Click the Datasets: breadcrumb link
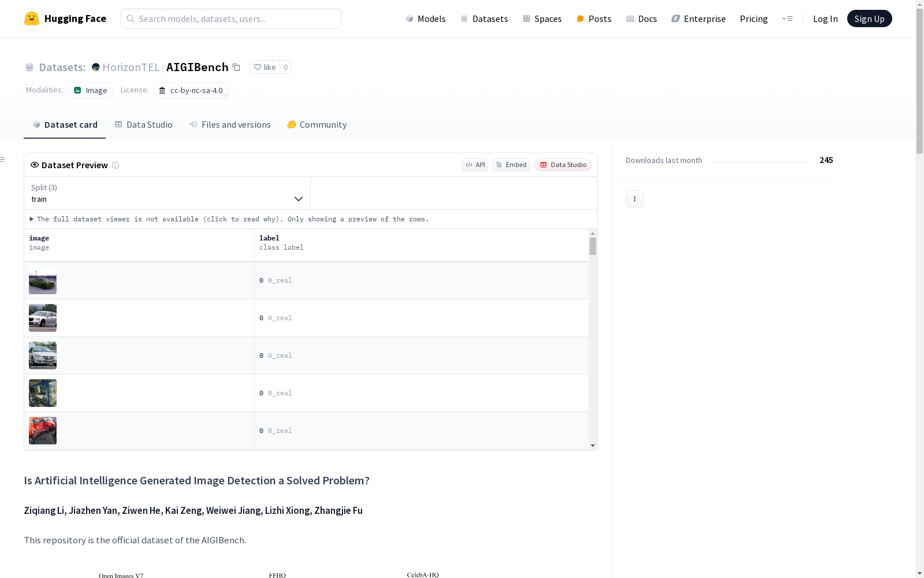Image resolution: width=924 pixels, height=578 pixels. (x=62, y=67)
